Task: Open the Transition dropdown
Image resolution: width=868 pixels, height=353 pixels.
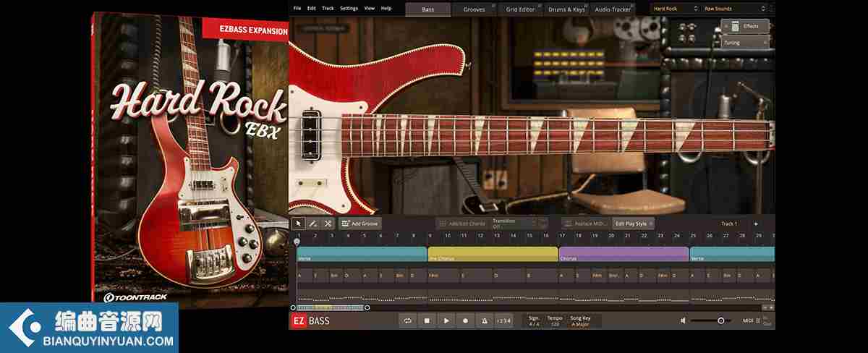Action: coord(514,224)
